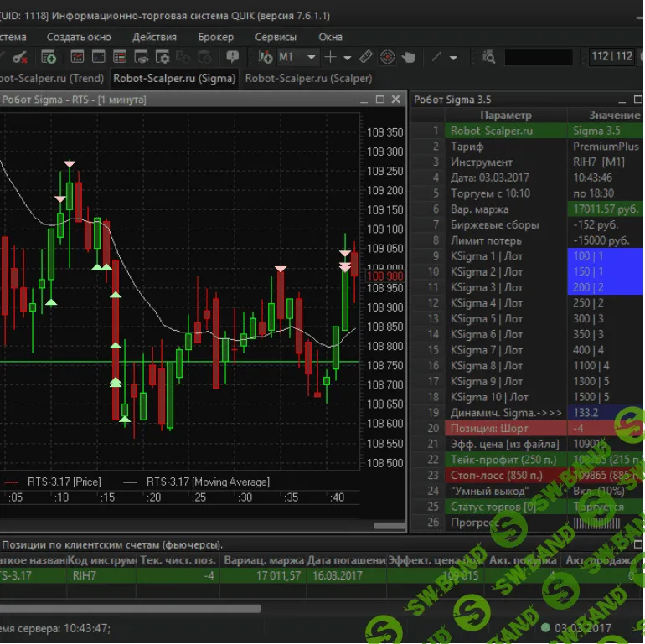Click the speech bubble messages icon

pyautogui.click(x=231, y=57)
